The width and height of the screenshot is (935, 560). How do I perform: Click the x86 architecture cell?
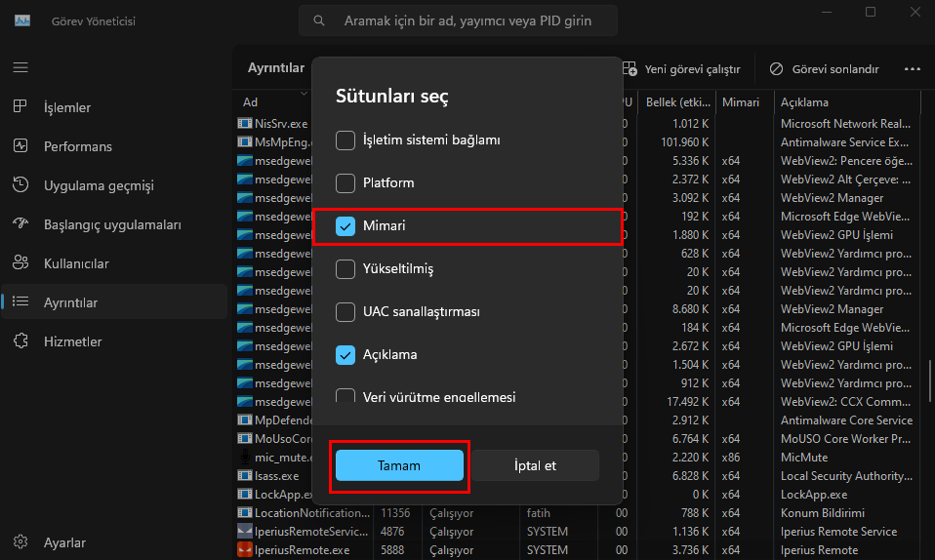pyautogui.click(x=730, y=458)
